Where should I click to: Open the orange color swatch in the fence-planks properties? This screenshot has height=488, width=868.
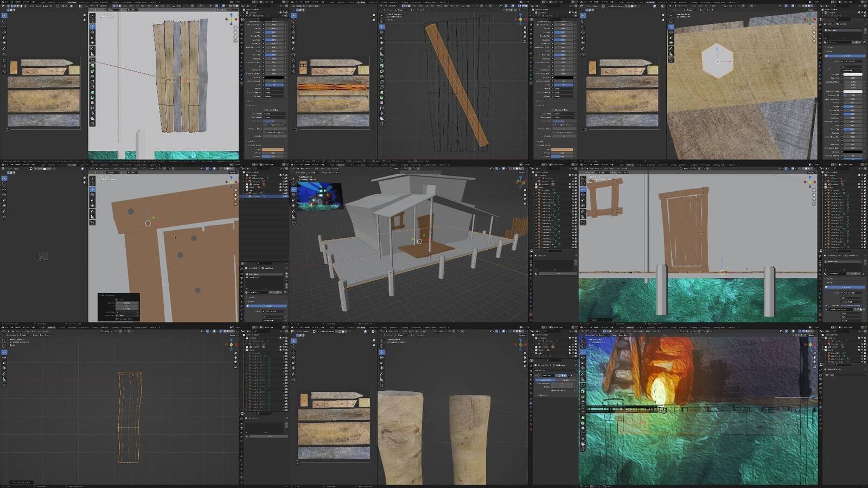coord(273,149)
